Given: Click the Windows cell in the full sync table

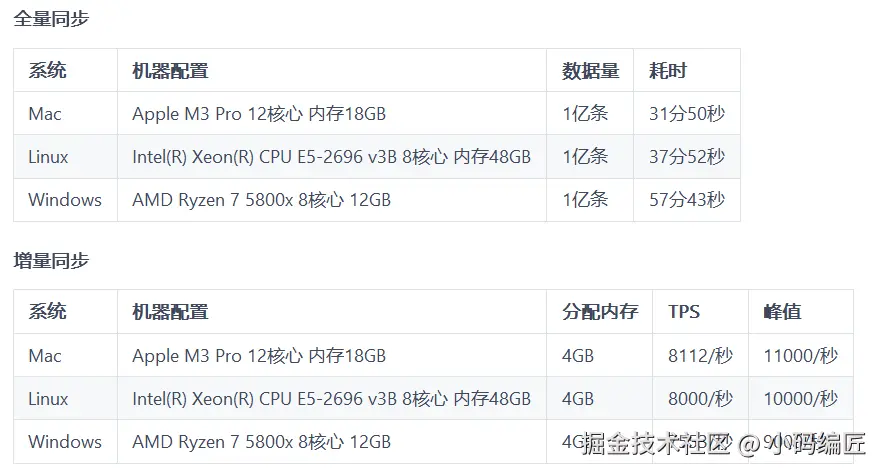Looking at the screenshot, I should click(x=65, y=200).
